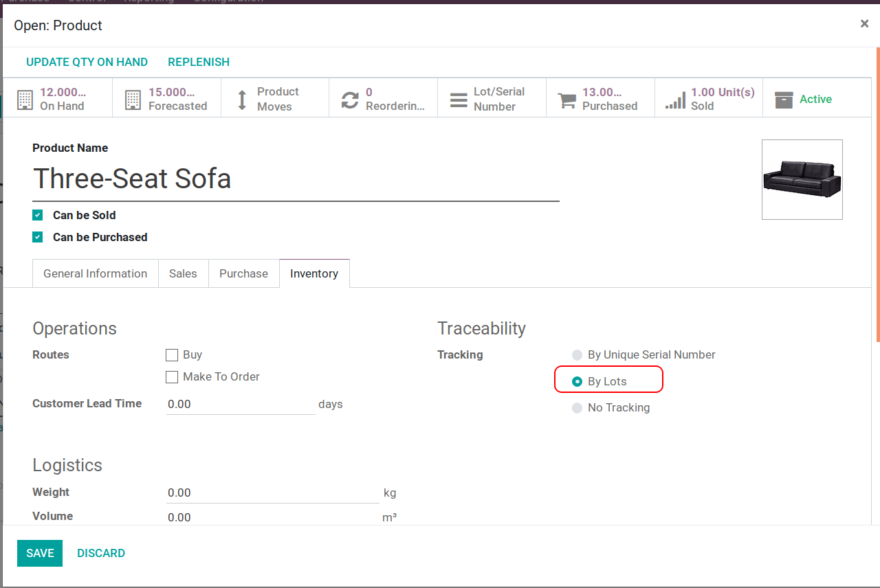880x588 pixels.
Task: Open Purchased shopping cart icon
Action: (567, 100)
